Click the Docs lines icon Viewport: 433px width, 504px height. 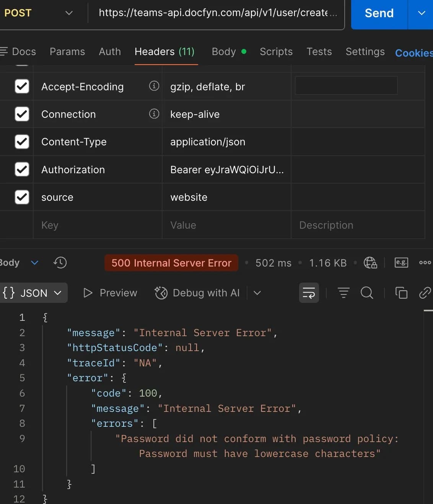pyautogui.click(x=4, y=51)
